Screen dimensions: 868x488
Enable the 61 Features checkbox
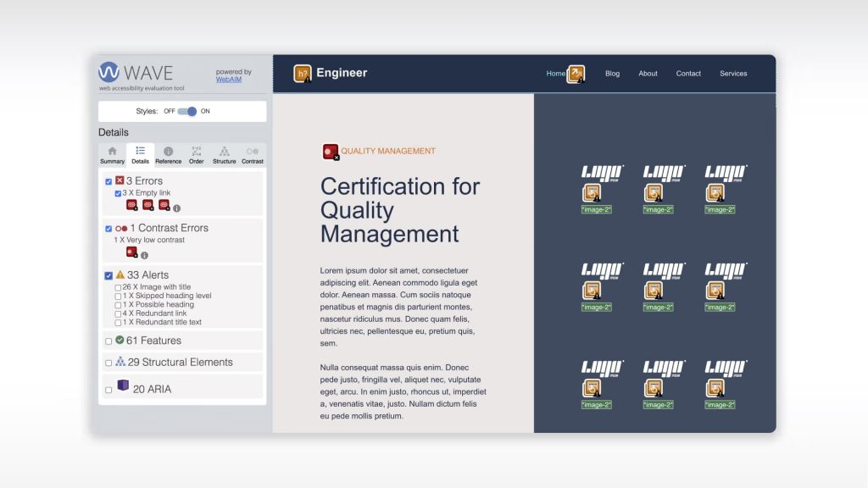click(108, 341)
